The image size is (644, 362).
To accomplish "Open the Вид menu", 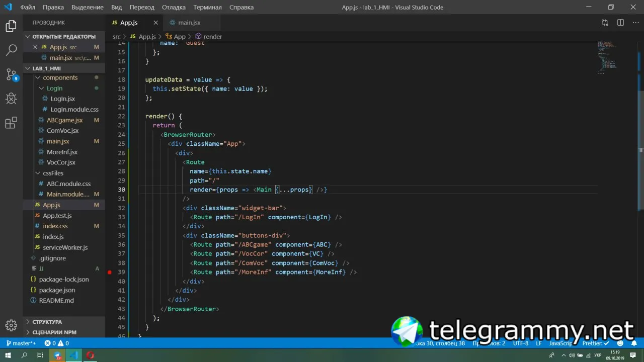I will point(117,8).
